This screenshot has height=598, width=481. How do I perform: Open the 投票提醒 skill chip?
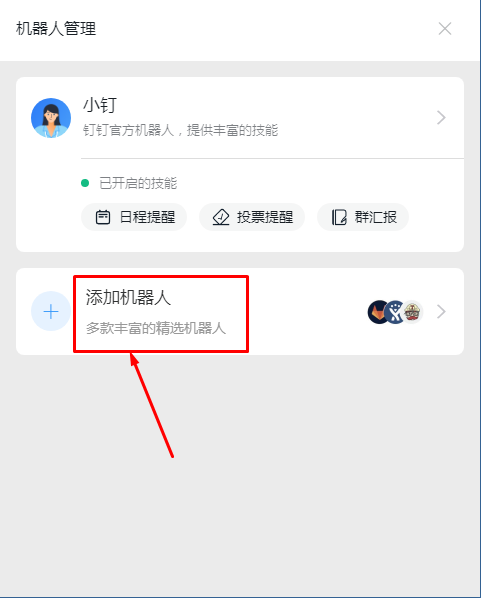click(x=252, y=217)
